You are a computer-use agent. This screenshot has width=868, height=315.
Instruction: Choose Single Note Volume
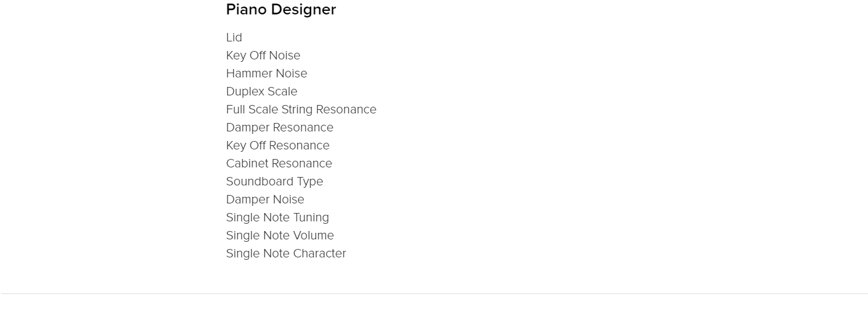click(280, 235)
